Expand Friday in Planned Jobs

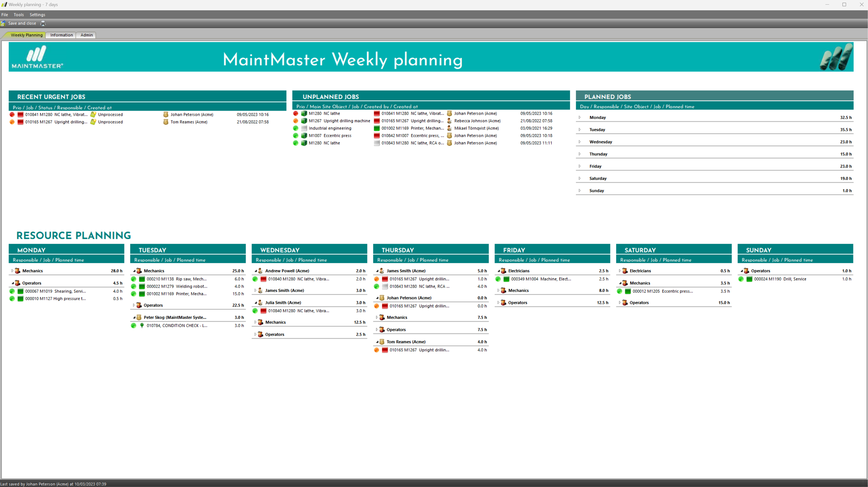580,166
